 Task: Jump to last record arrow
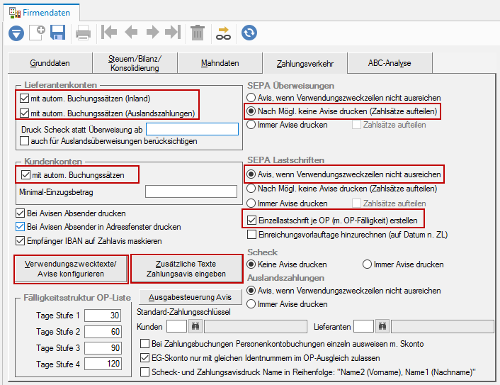[173, 32]
